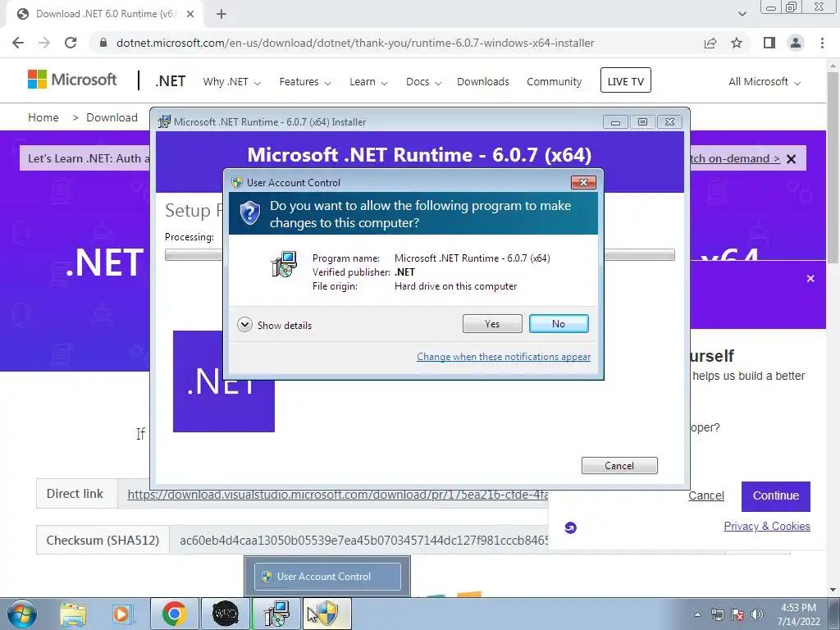Image resolution: width=840 pixels, height=630 pixels.
Task: Click the purple survey logo icon
Action: point(571,527)
